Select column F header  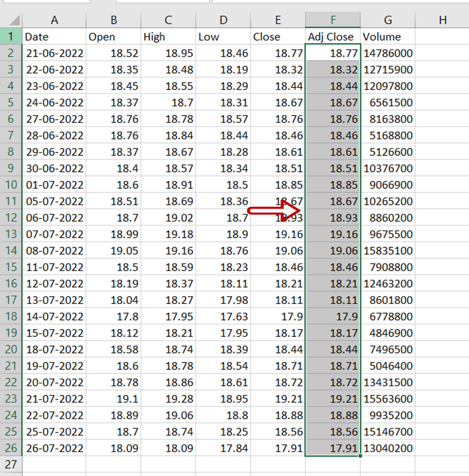coord(333,20)
